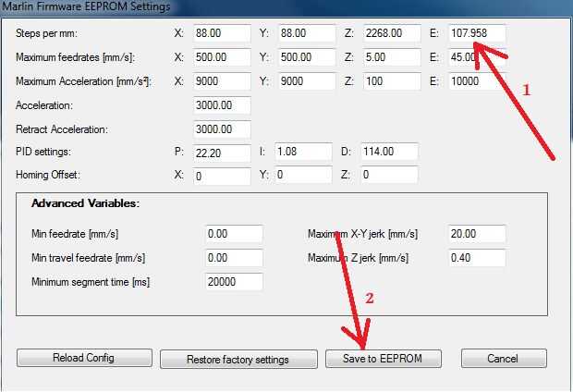
Task: Select the Homing Offset Y field
Action: pos(303,175)
